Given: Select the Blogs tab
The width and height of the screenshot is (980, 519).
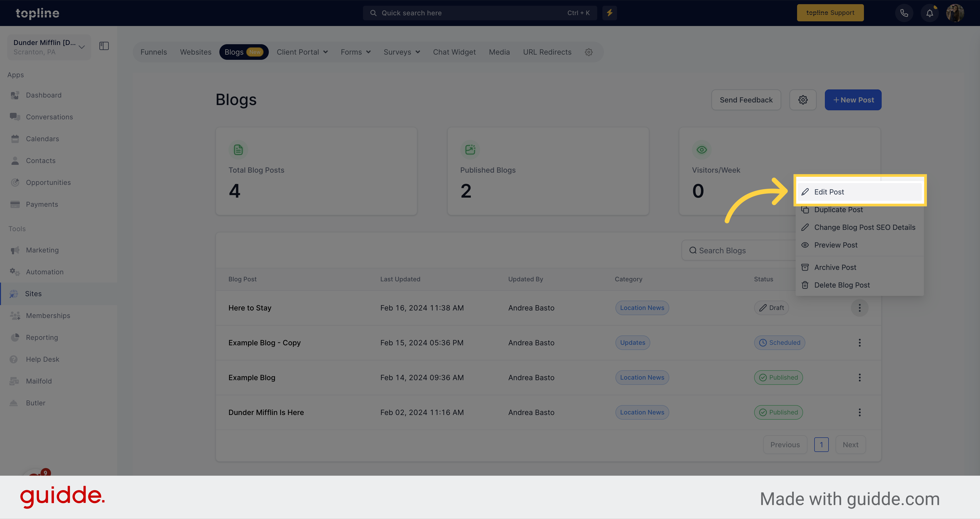Looking at the screenshot, I should coord(244,52).
